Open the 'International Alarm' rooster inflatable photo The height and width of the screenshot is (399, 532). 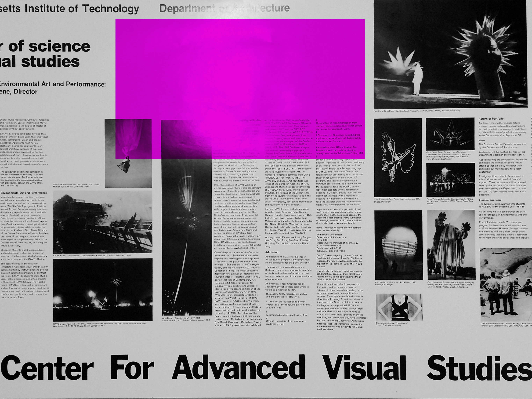click(451, 245)
